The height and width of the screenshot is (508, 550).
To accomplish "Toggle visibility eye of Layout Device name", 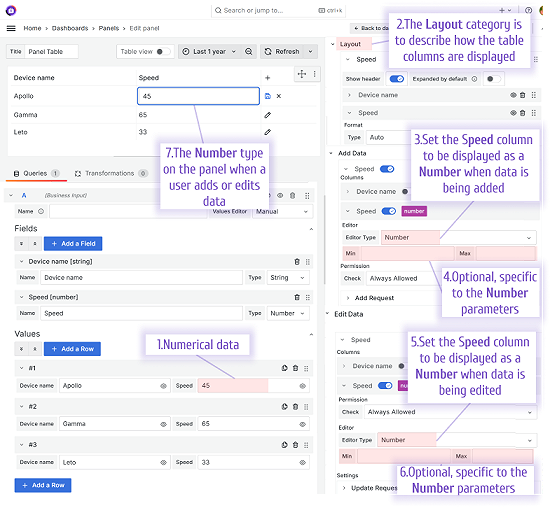I will [513, 95].
